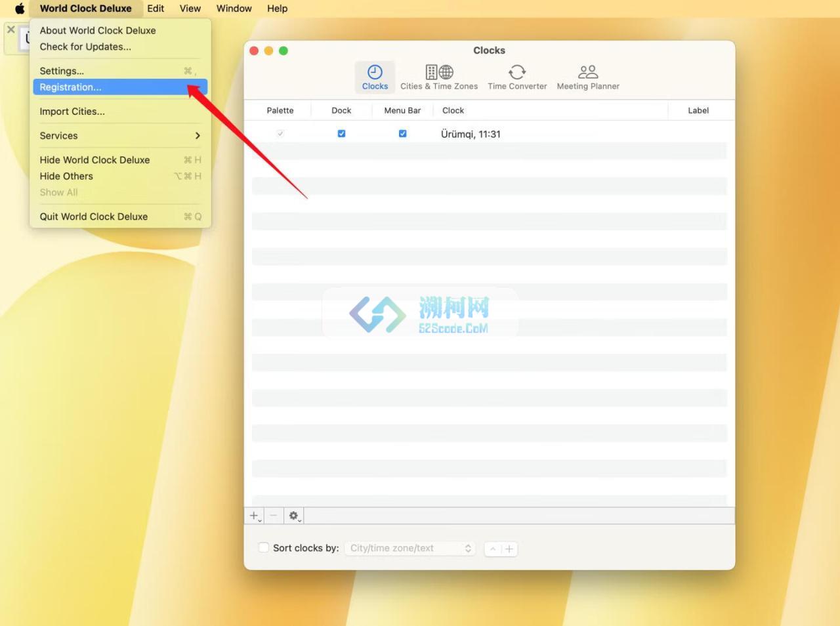This screenshot has height=626, width=840.
Task: Click the Palette column header
Action: coord(280,110)
